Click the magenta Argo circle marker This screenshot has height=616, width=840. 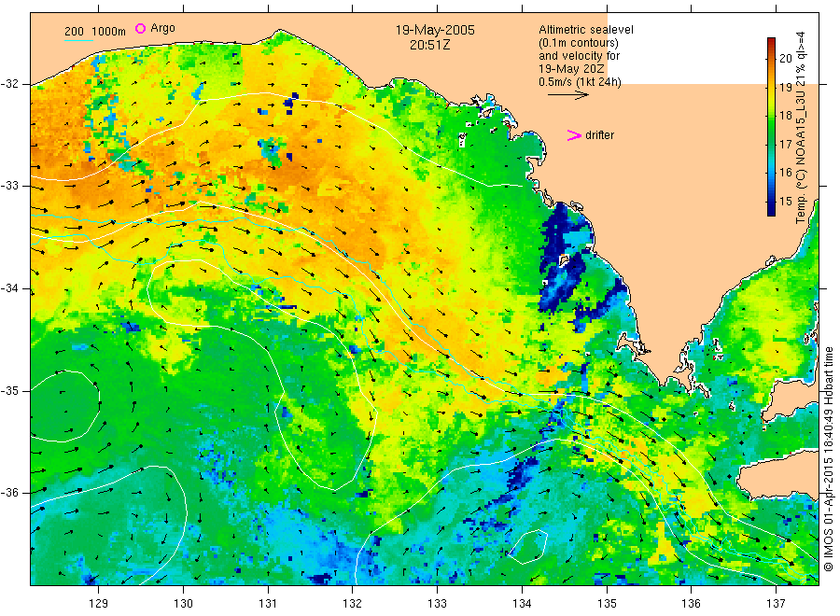pyautogui.click(x=140, y=28)
